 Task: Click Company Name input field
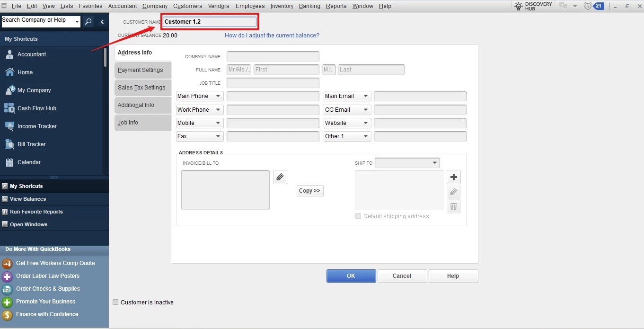coord(273,56)
